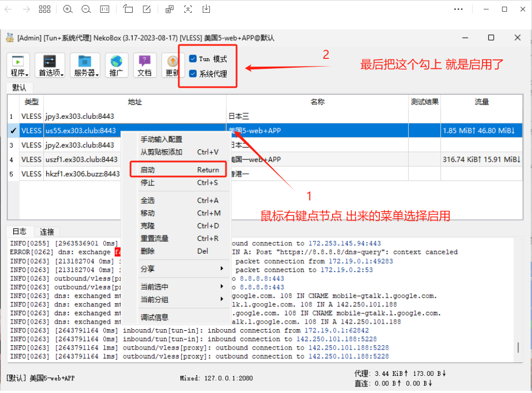Select the 默认 group tab

pyautogui.click(x=19, y=88)
